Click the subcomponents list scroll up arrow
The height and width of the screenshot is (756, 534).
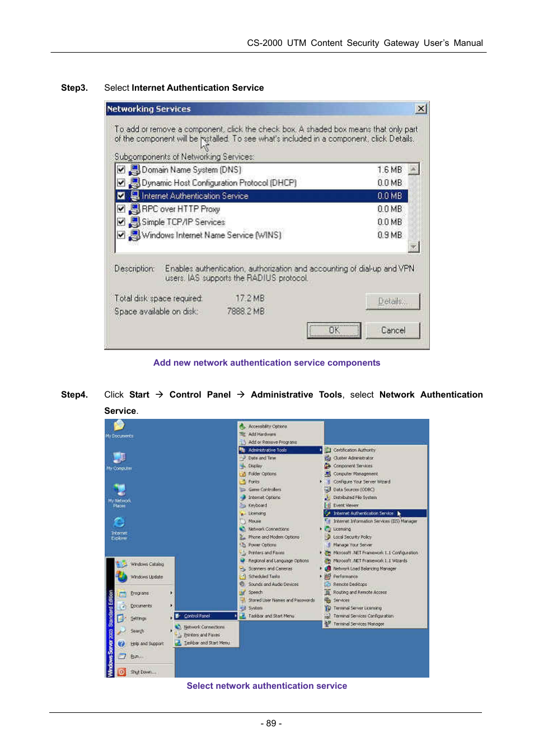click(414, 169)
